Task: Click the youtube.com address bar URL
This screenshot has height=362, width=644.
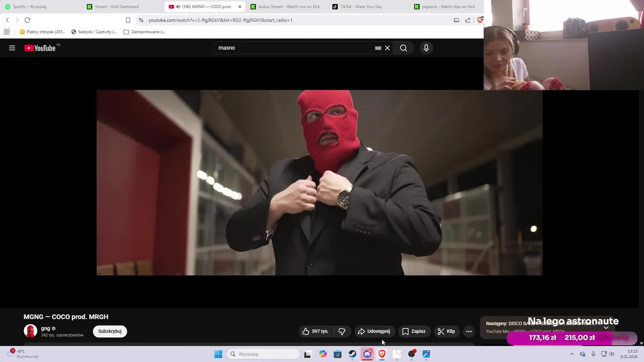Action: 220,20
